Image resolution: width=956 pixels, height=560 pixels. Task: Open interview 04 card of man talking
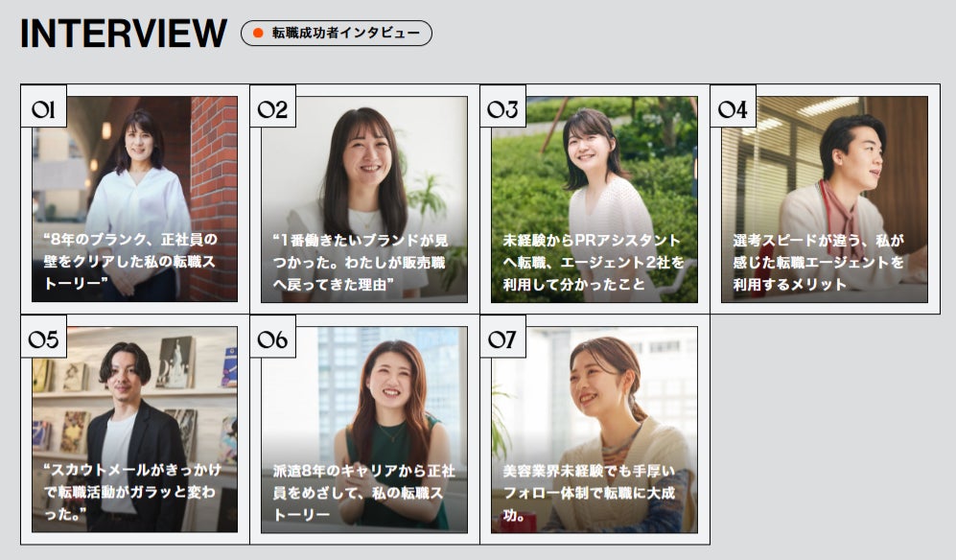tap(825, 198)
